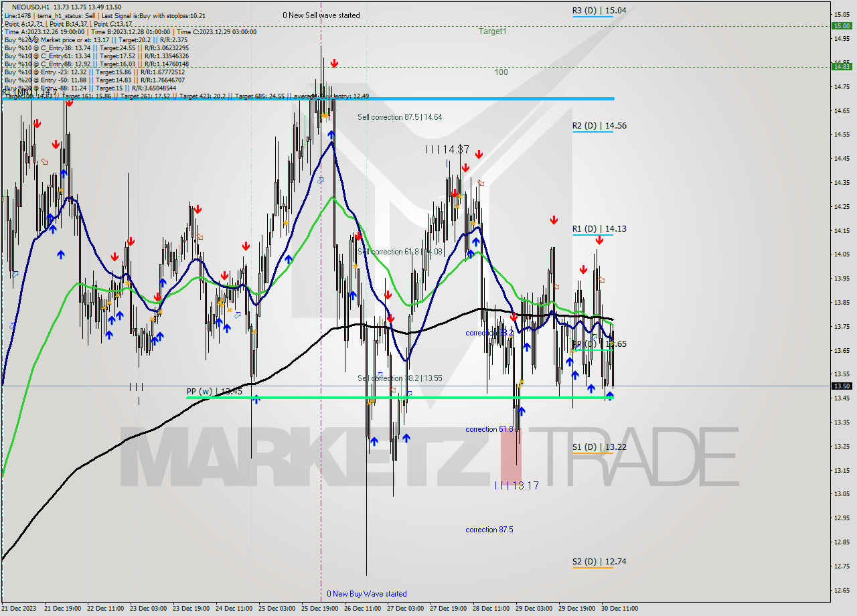Viewport: 857px width, 616px height.
Task: Click the current price tag 13.50 on axis
Action: coord(841,386)
